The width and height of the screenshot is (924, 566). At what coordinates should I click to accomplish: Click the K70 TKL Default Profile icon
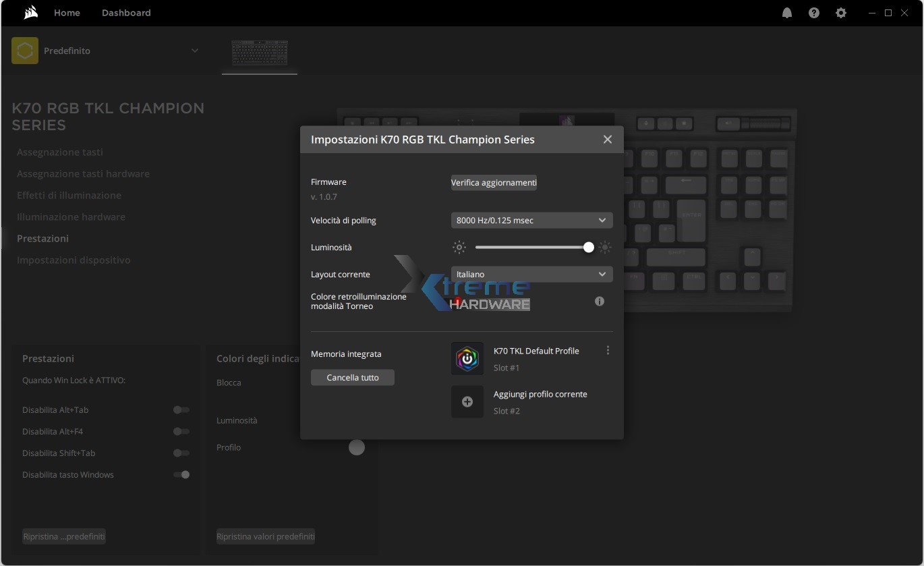pyautogui.click(x=467, y=359)
